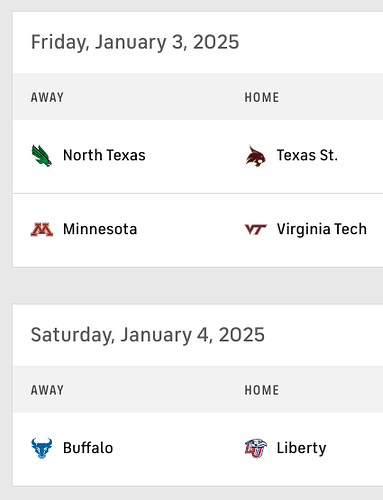Open the Texas St. team link
This screenshot has height=500, width=383.
pos(307,155)
